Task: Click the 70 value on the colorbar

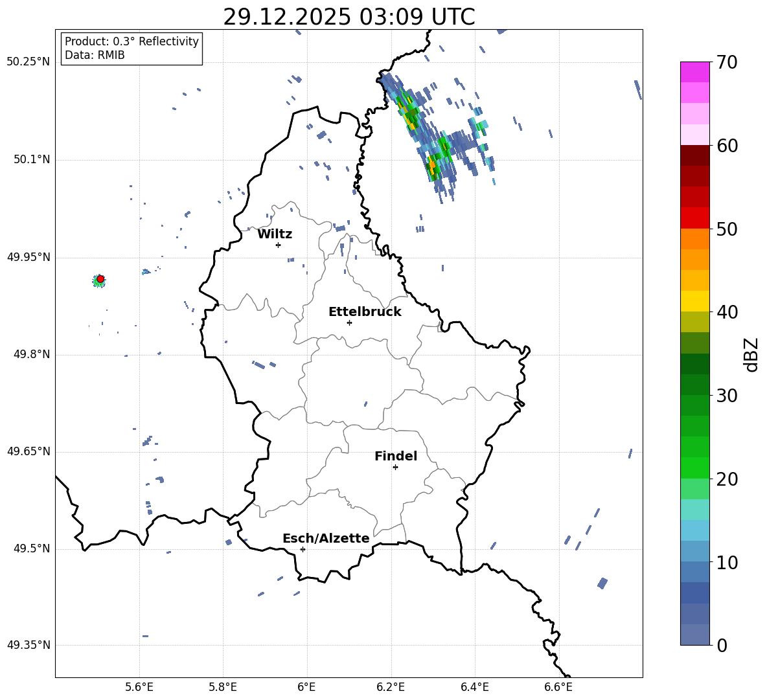Action: click(x=727, y=62)
